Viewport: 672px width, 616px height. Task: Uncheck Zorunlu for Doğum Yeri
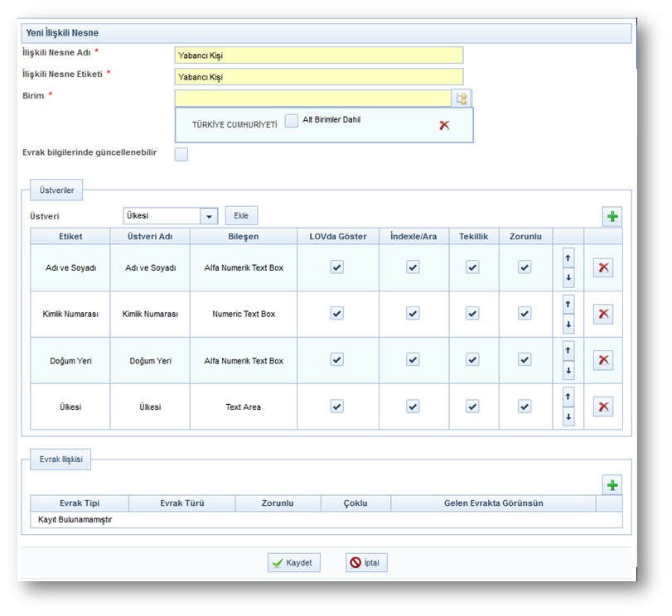pos(525,360)
